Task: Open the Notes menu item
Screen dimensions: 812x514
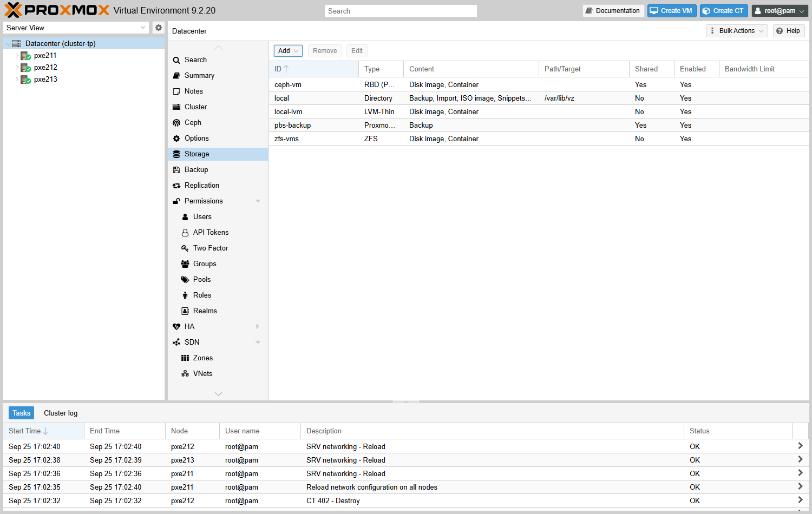Action: [218, 91]
